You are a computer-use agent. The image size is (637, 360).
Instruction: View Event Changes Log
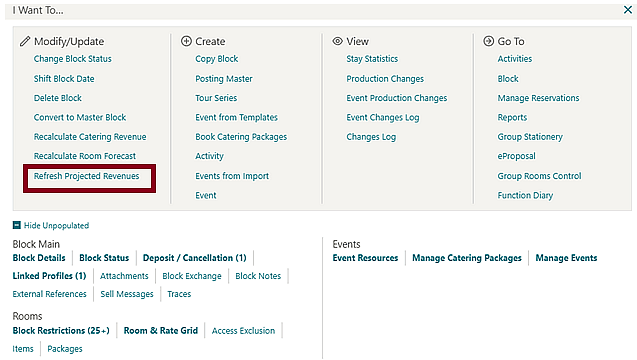(x=383, y=117)
